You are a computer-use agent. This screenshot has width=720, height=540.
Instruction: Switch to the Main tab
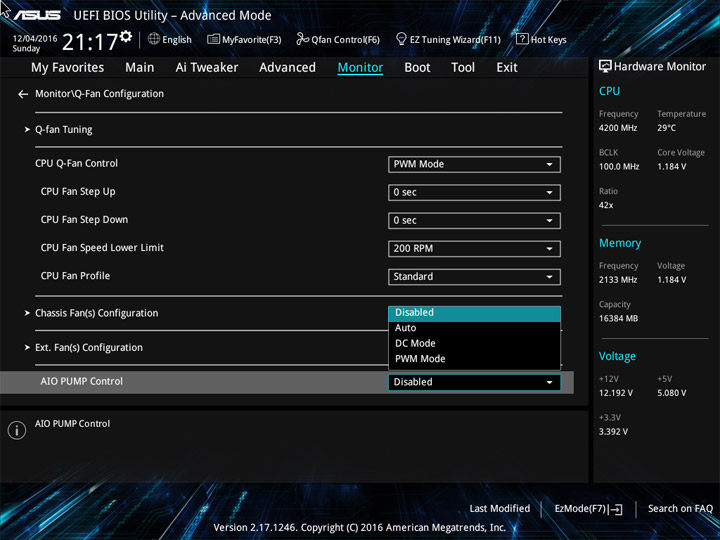click(x=140, y=68)
